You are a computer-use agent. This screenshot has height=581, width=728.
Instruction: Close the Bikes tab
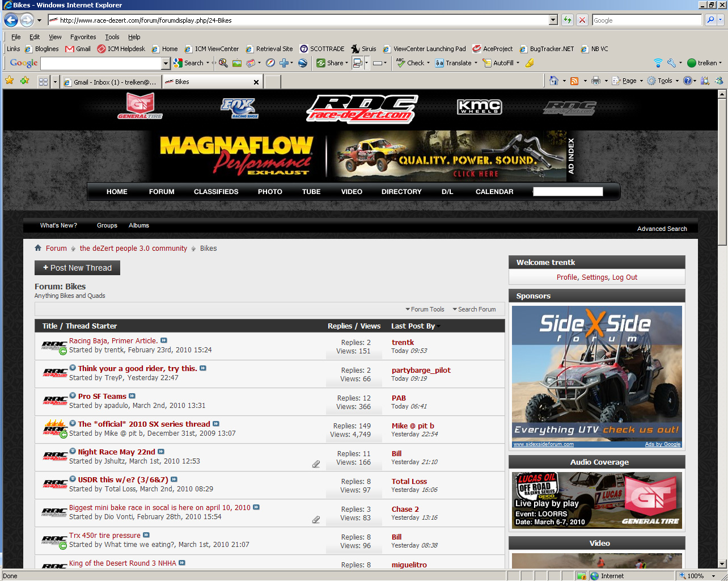(x=256, y=82)
